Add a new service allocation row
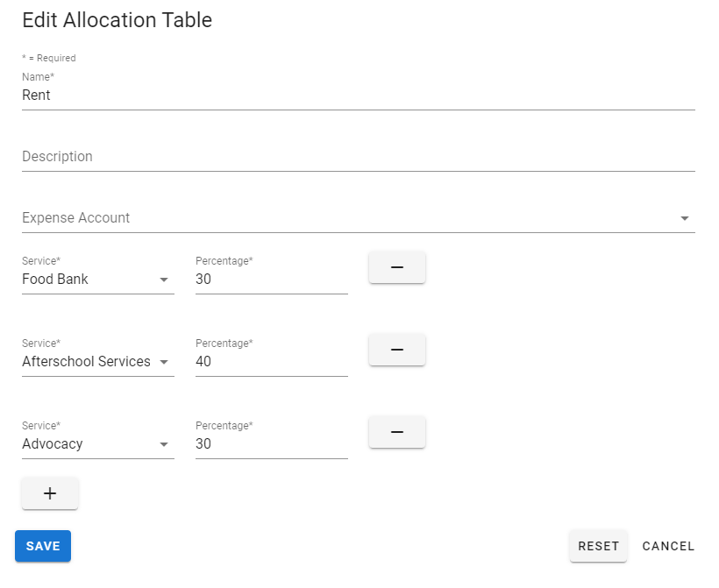The image size is (719, 588). (50, 493)
